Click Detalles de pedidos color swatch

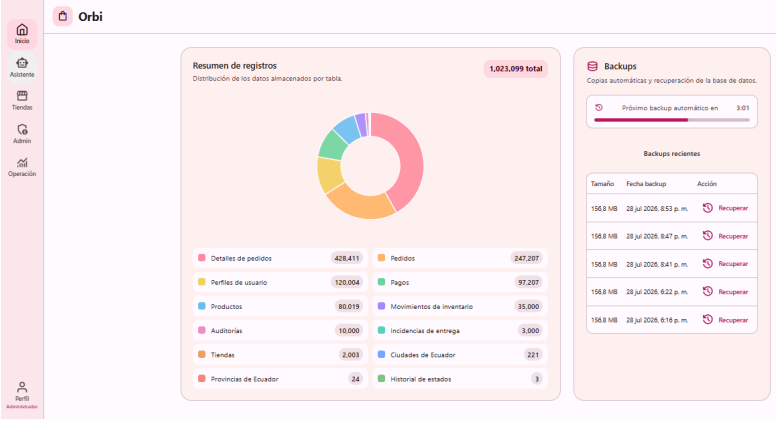[x=201, y=258]
